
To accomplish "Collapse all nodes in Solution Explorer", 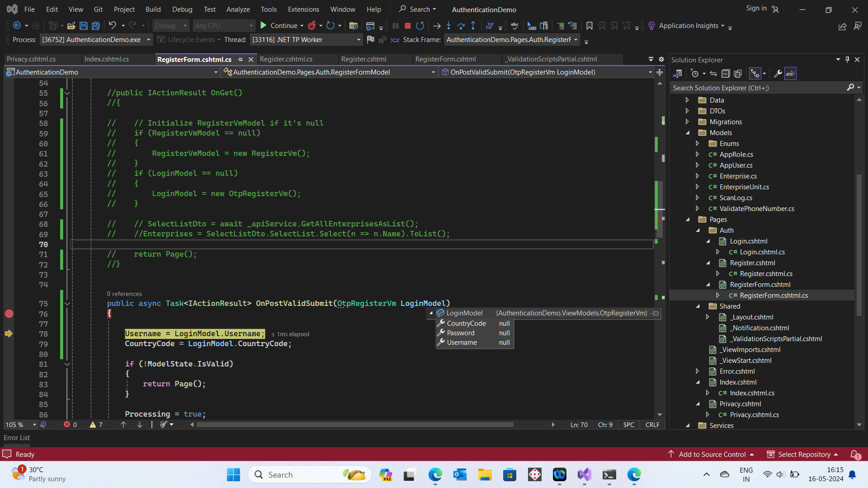I will pos(726,73).
